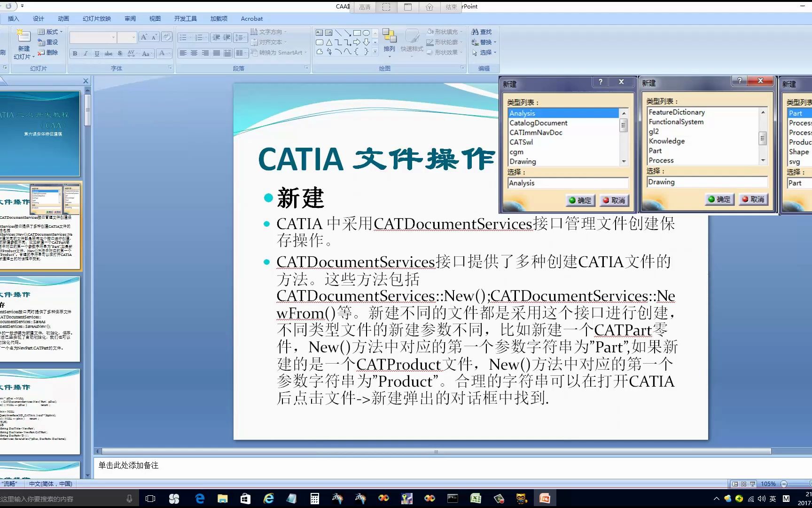Viewport: 812px width, 508px height.
Task: Toggle italic formatting
Action: click(x=86, y=53)
